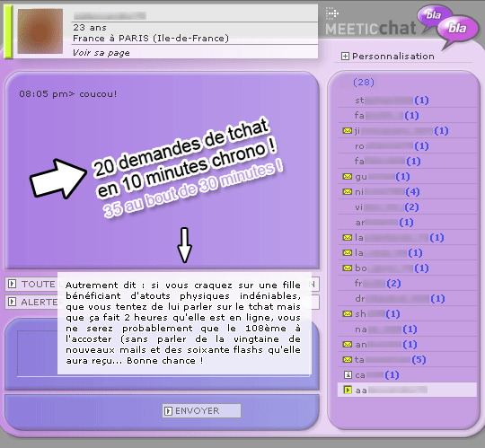Expand the TOUTE panel arrow

[x=12, y=284]
